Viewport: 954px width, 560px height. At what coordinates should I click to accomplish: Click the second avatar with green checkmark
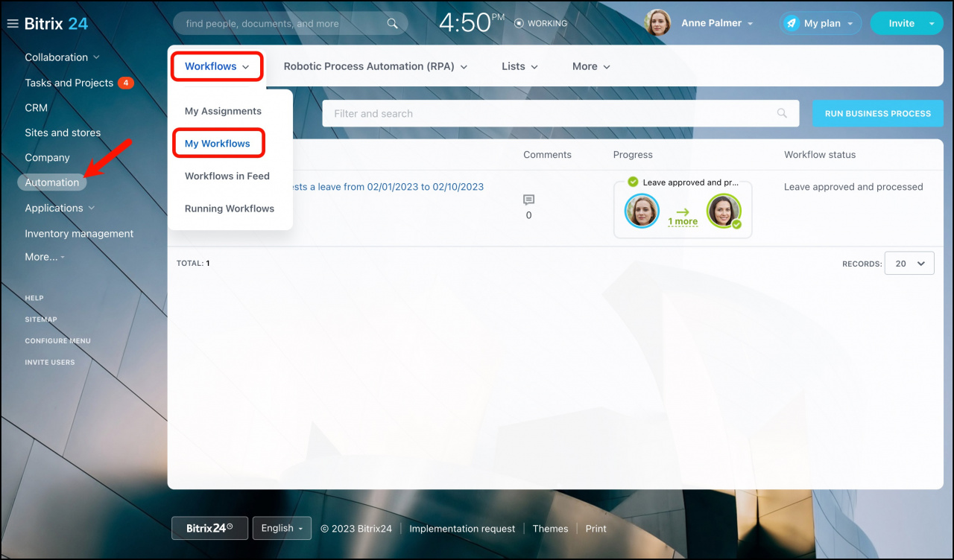click(724, 211)
